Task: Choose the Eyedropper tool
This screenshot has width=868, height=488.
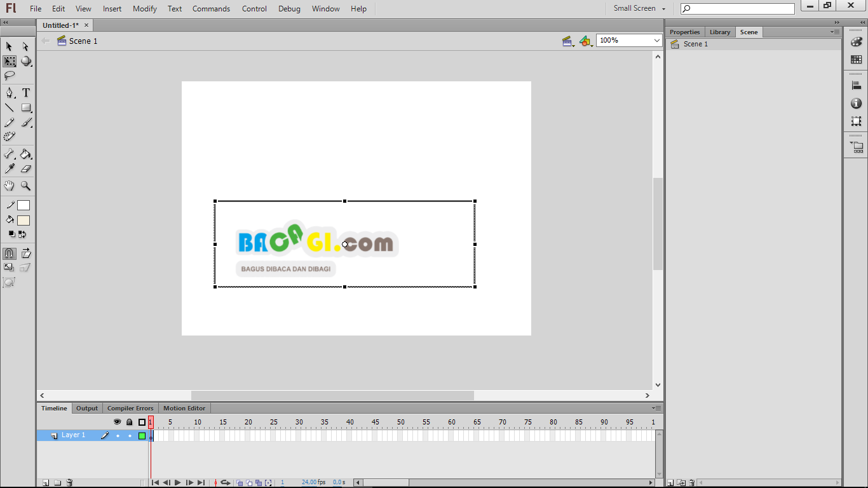Action: (x=9, y=168)
